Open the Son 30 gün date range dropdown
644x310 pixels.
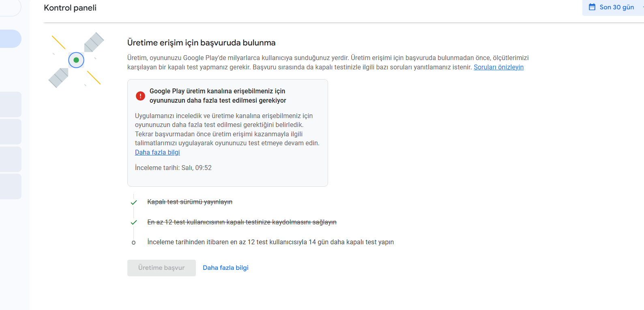613,7
